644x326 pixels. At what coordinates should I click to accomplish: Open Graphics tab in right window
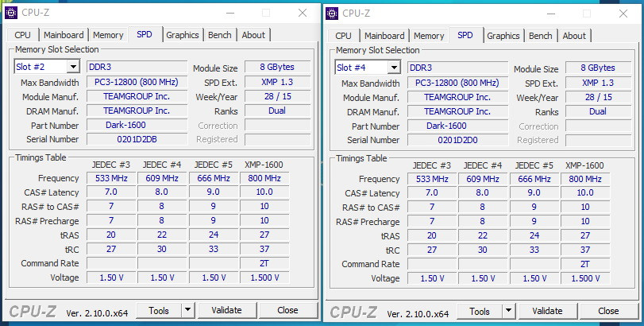tap(503, 36)
